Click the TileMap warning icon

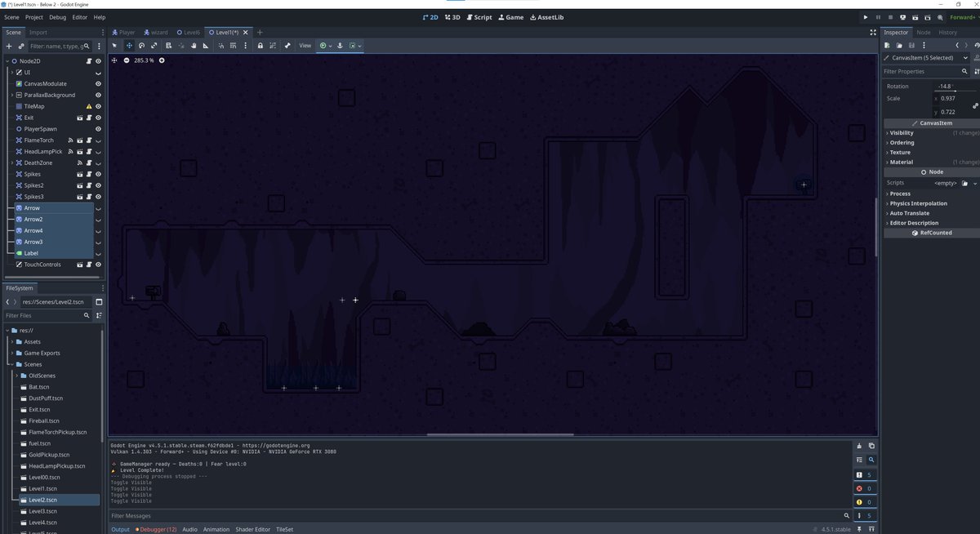(x=89, y=106)
